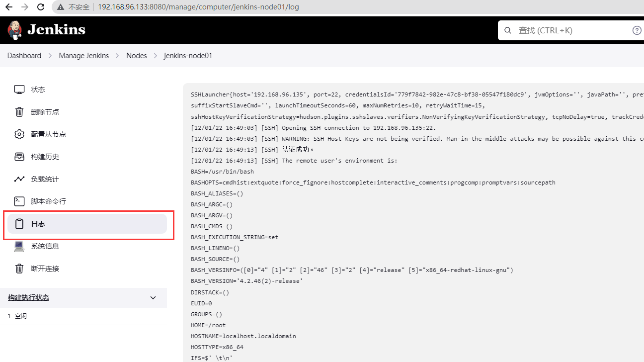644x362 pixels.
Task: Select the 日志 sidebar item
Action: pyautogui.click(x=87, y=224)
